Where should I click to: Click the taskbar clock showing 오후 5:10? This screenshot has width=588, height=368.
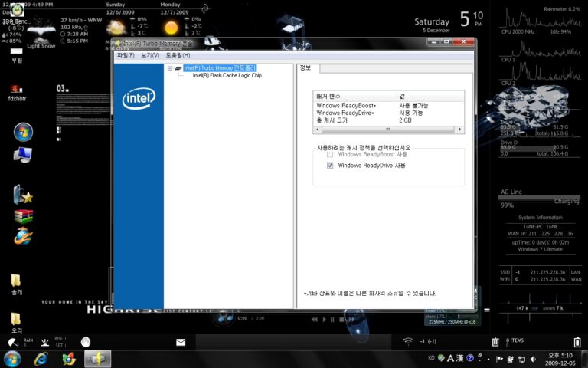click(560, 360)
